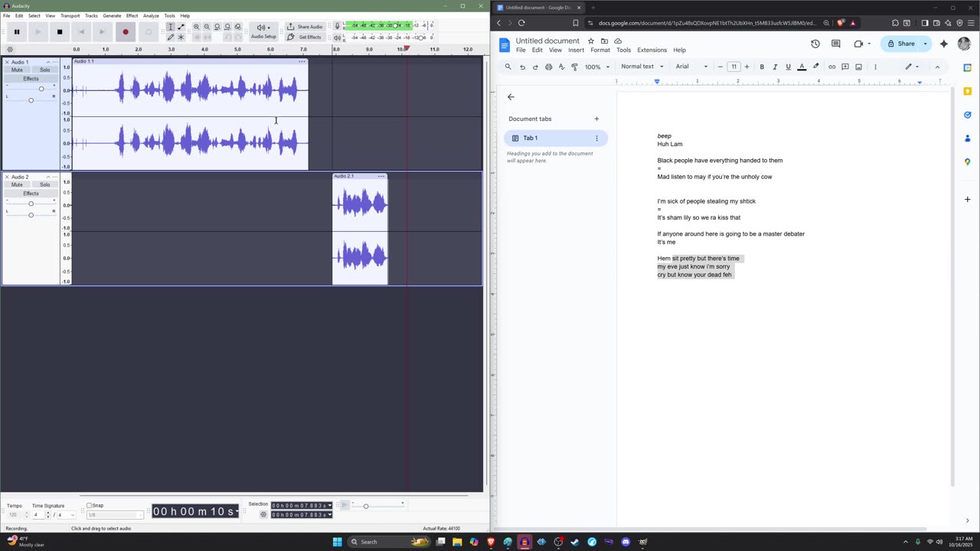Select Tab 1 in Document tabs
This screenshot has height=551, width=980.
(x=556, y=139)
